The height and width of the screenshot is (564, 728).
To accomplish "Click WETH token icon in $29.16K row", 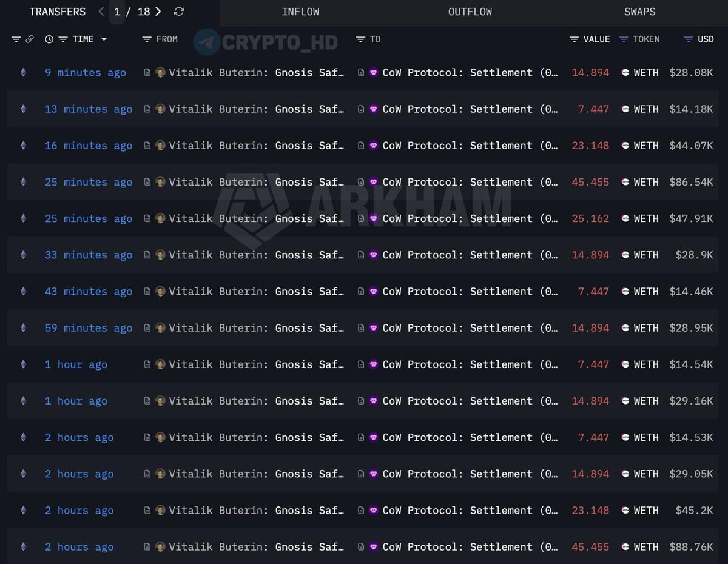I will pyautogui.click(x=625, y=400).
